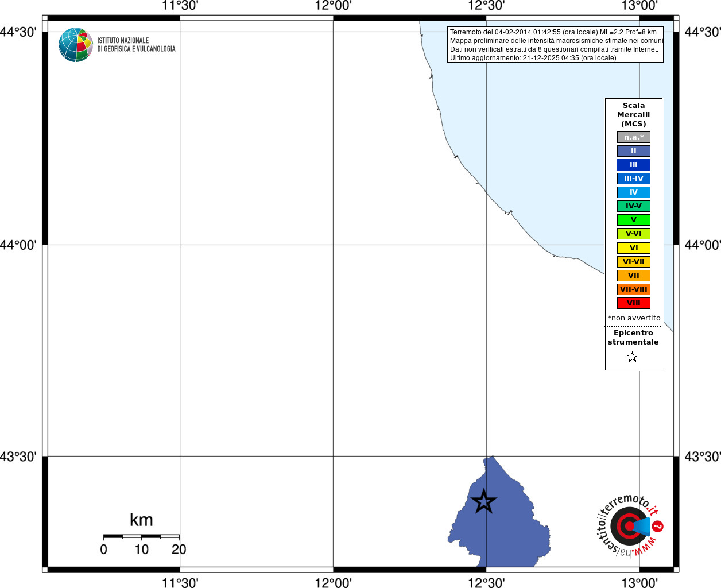
Task: Click the top 13°00' longitude label
Action: click(639, 6)
